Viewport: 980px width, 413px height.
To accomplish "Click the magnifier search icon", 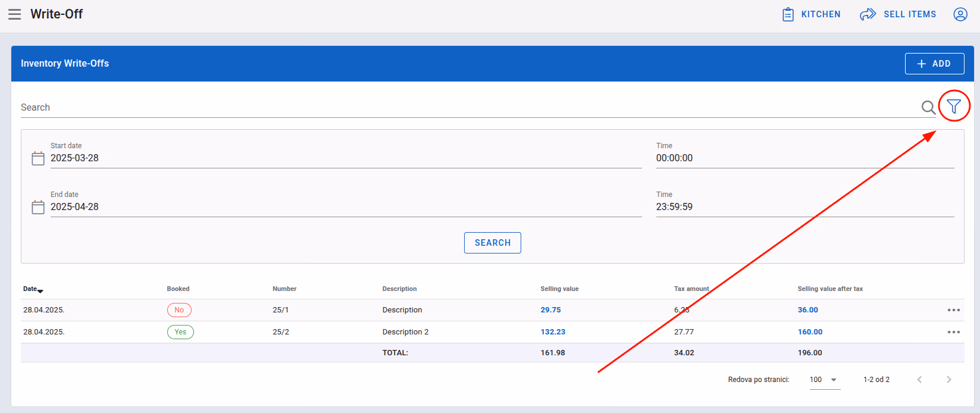I will [x=928, y=107].
